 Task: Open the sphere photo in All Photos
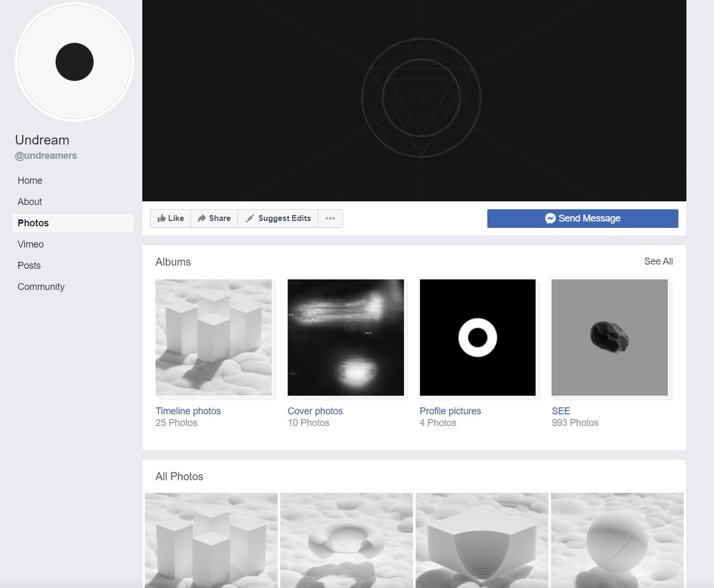[618, 540]
